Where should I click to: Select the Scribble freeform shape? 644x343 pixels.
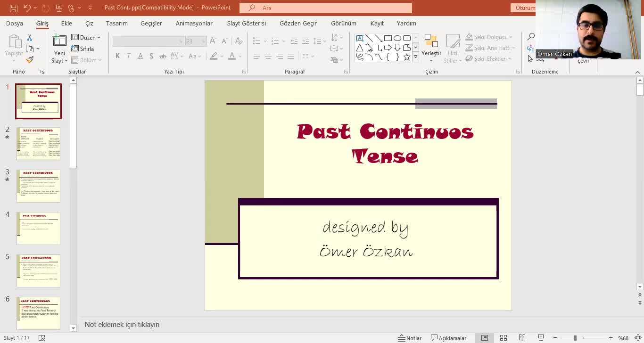pos(360,57)
